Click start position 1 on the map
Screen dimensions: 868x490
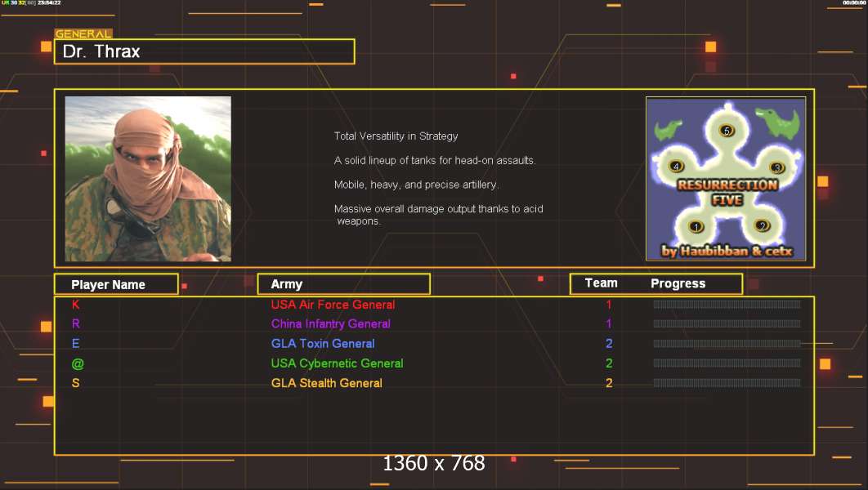click(696, 226)
